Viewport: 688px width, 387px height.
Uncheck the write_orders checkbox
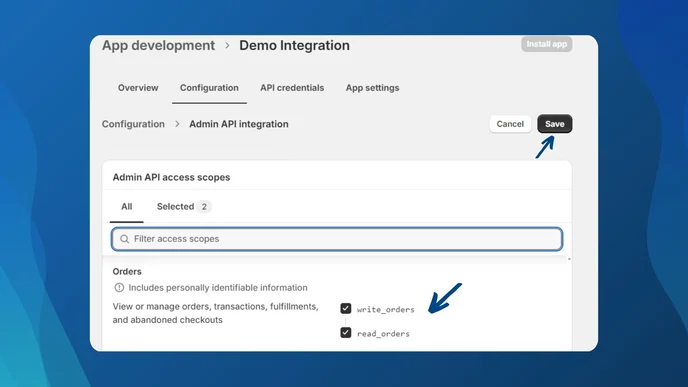(x=346, y=308)
